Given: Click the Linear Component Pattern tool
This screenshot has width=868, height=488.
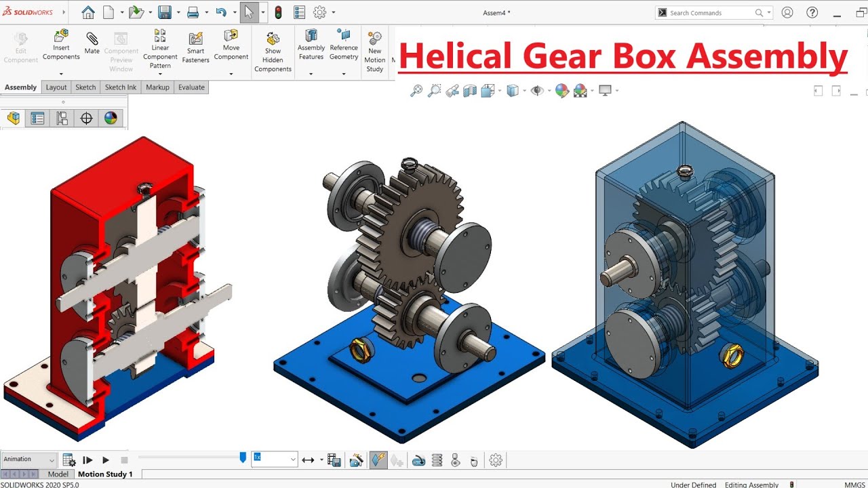Looking at the screenshot, I should coord(160,49).
